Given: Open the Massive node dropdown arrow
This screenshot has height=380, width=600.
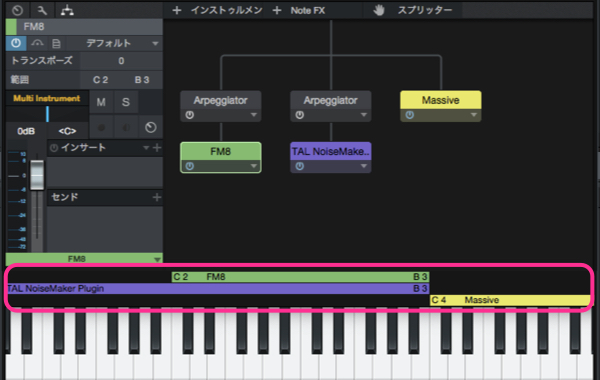Looking at the screenshot, I should (x=474, y=115).
